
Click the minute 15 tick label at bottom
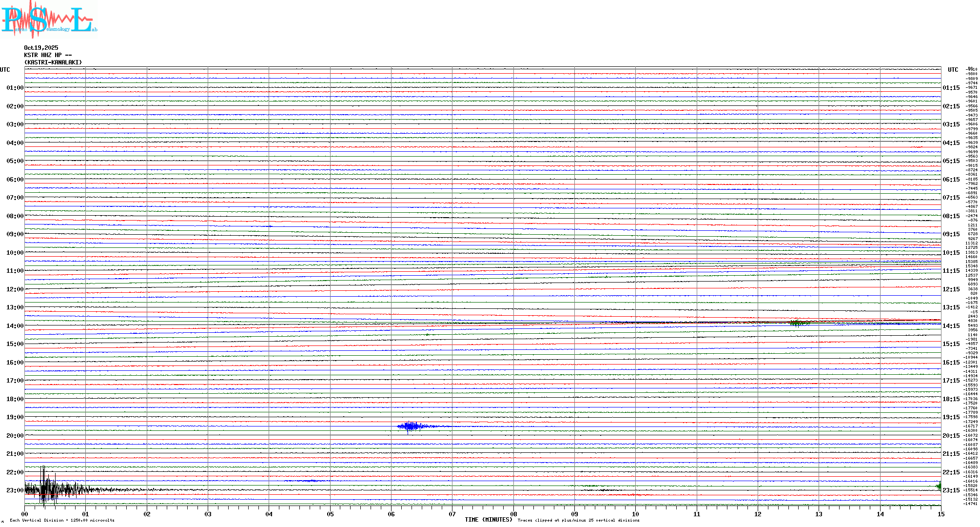click(941, 514)
